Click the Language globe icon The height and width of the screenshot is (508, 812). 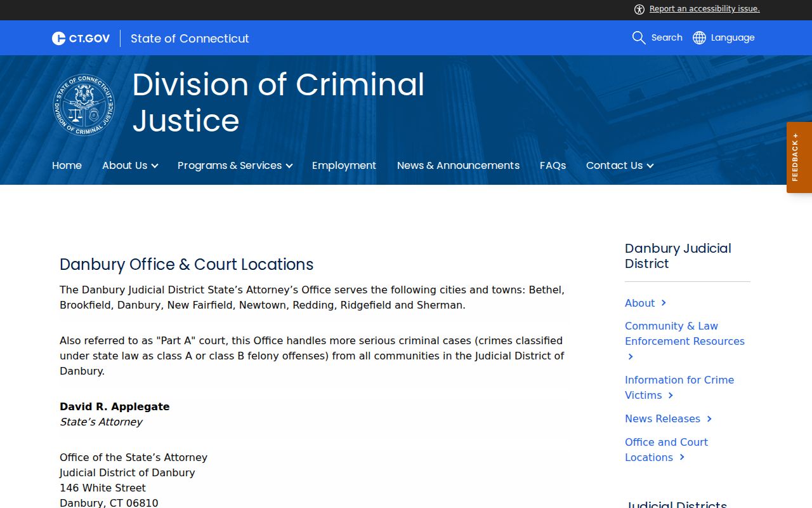699,37
